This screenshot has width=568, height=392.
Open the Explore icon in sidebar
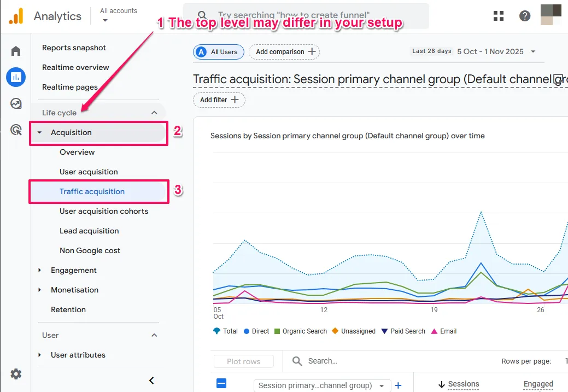point(16,103)
